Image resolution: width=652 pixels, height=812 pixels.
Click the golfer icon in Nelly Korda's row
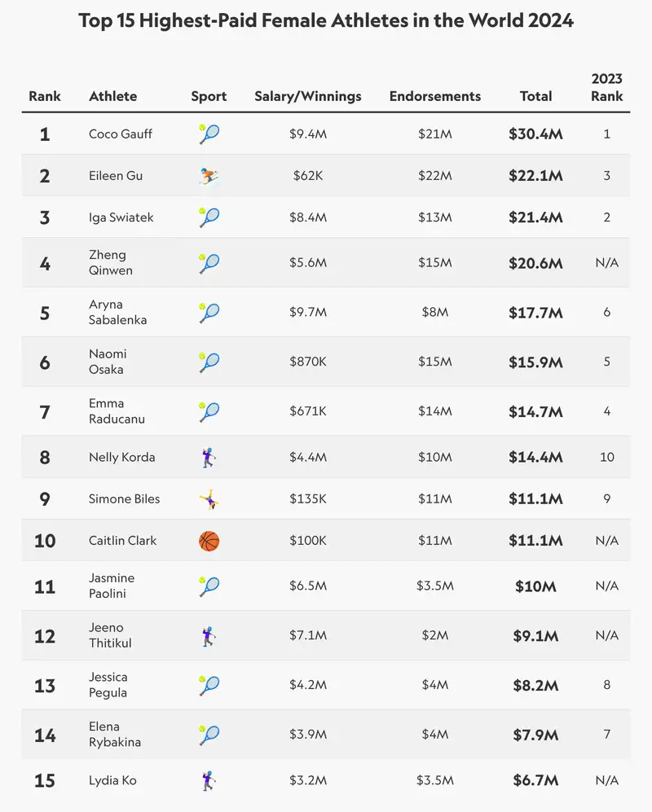click(x=209, y=458)
